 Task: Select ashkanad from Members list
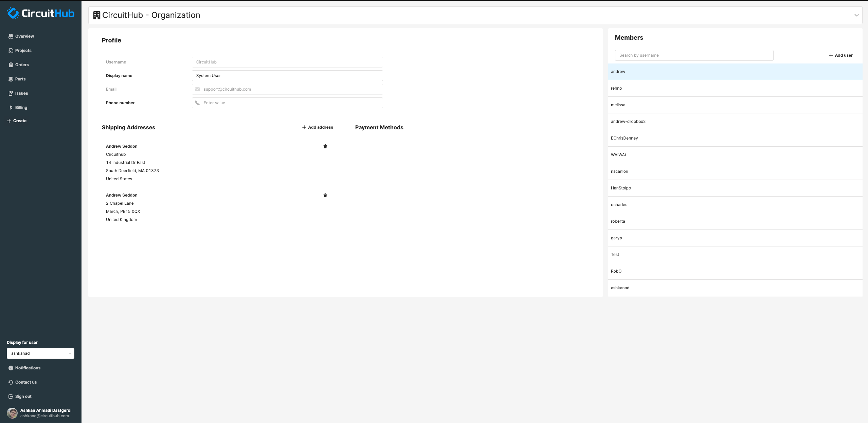(x=620, y=288)
